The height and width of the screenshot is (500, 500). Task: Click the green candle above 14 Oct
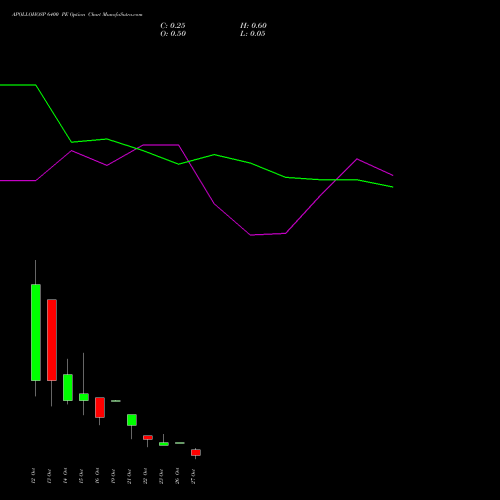(68, 387)
